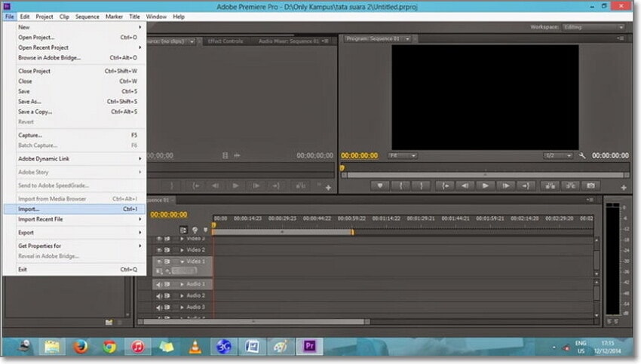Open button editor plus in Source monitor

[x=328, y=188]
